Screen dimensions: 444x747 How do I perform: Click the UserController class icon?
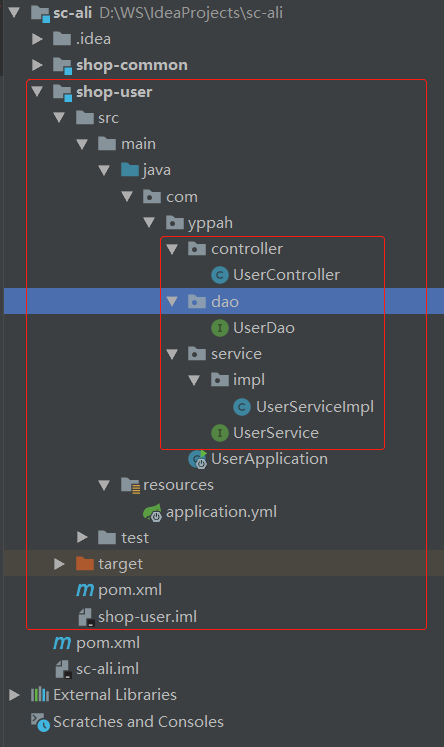tap(220, 275)
